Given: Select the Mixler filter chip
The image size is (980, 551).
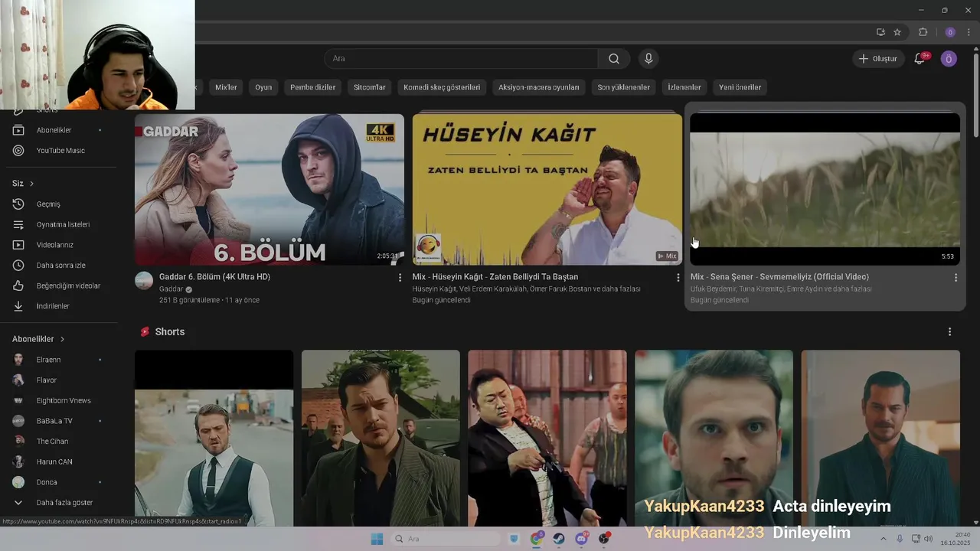Looking at the screenshot, I should (x=226, y=87).
